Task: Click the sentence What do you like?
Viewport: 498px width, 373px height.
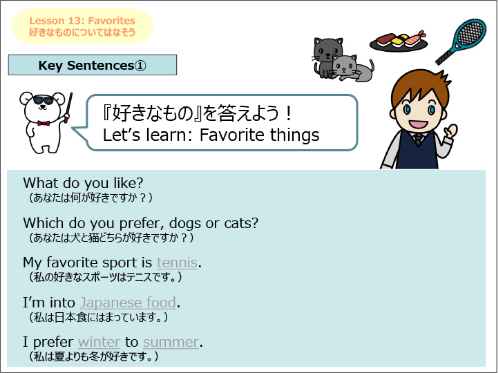Action: point(83,183)
